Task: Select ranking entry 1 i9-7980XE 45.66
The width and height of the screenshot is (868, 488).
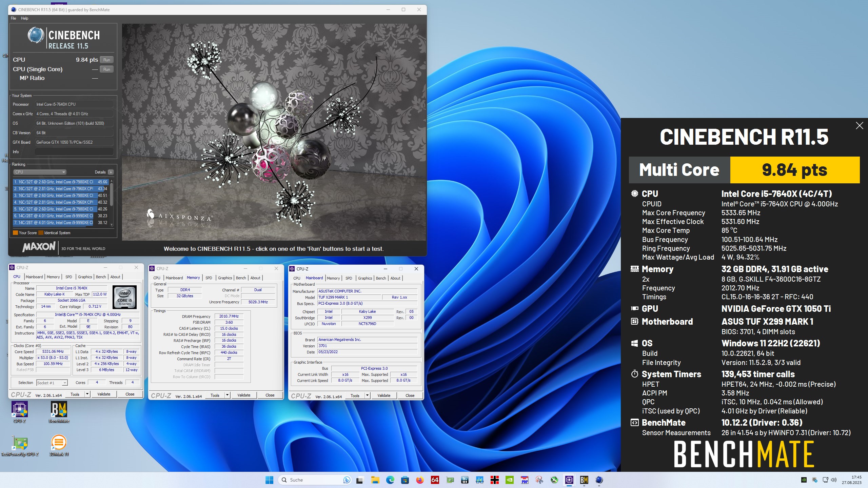Action: tap(61, 182)
